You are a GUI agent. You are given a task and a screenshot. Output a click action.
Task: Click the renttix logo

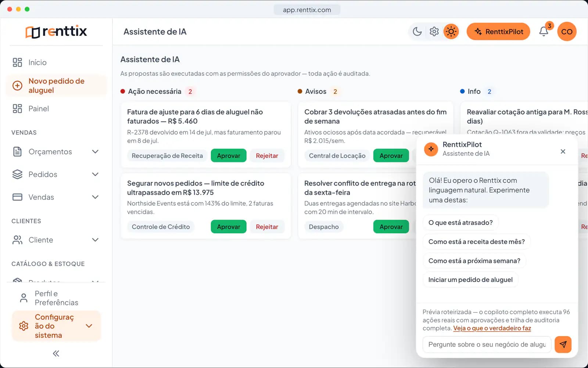click(x=56, y=32)
